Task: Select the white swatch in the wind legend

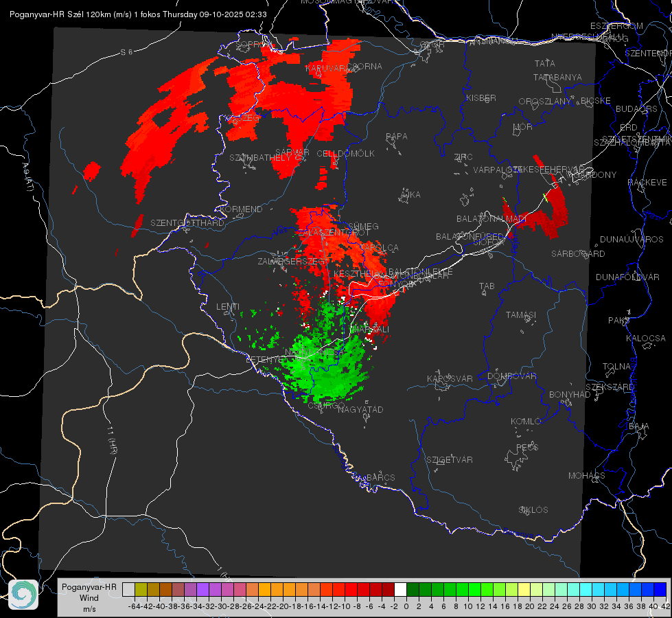Action: point(400,589)
